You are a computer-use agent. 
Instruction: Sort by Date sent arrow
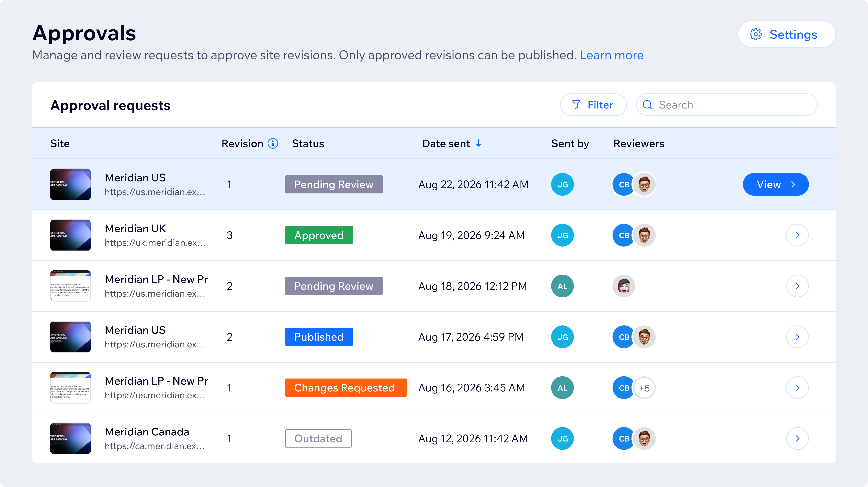tap(479, 143)
